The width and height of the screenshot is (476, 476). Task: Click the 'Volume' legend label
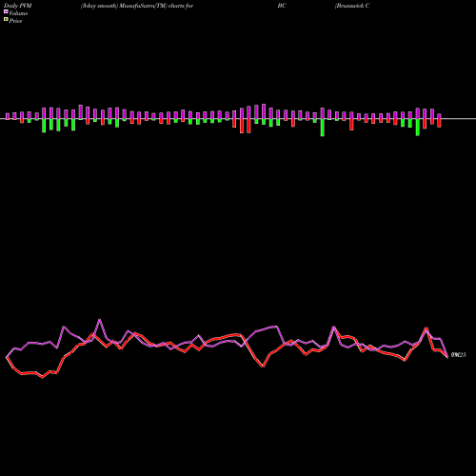(18, 13)
